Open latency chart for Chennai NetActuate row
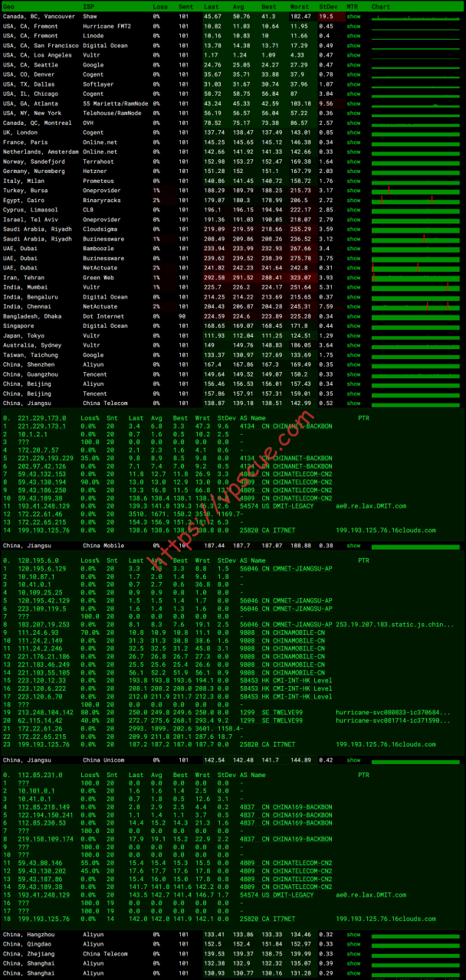This screenshot has height=980, width=466. click(416, 306)
